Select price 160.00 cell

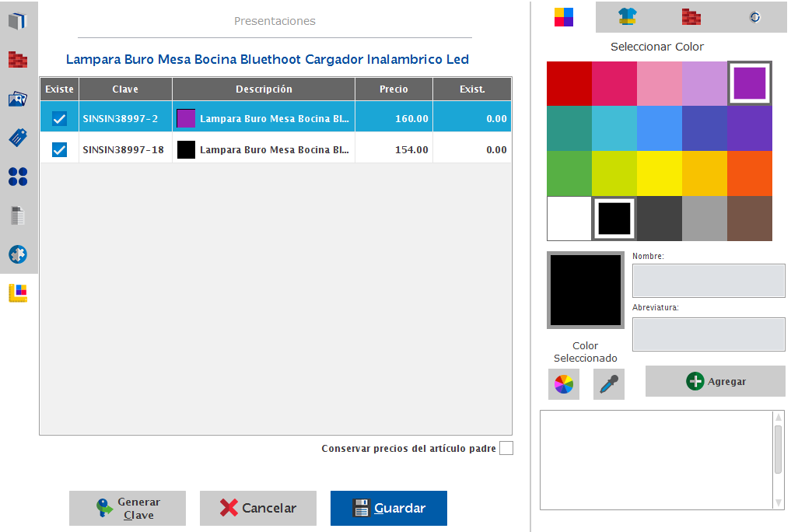coord(394,118)
